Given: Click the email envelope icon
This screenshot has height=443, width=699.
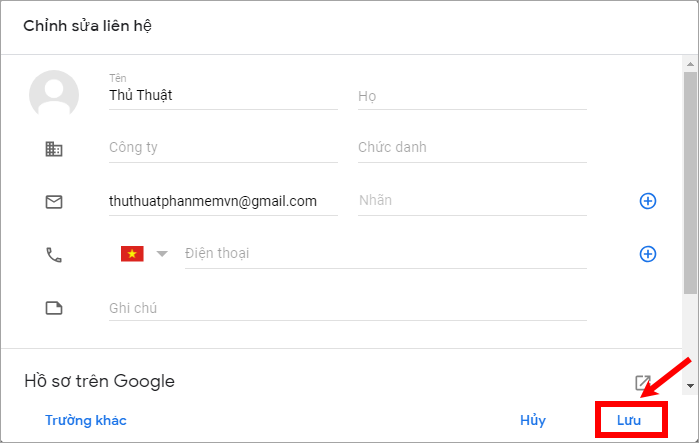Looking at the screenshot, I should tap(54, 202).
